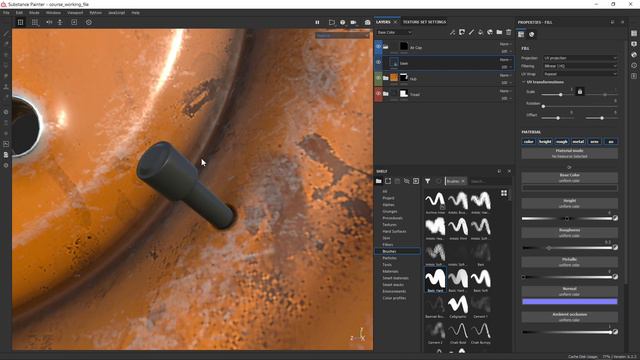Add a mask using the mask icon
This screenshot has width=640, height=360.
tap(462, 32)
